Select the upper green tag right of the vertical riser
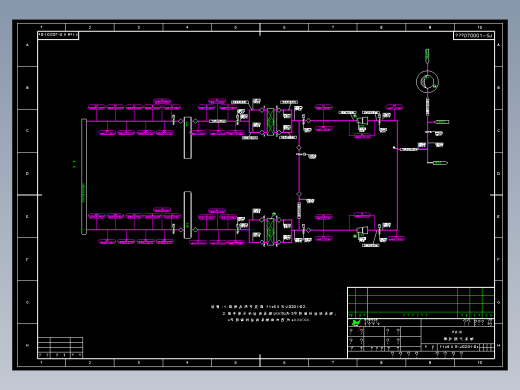The height and width of the screenshot is (390, 520). coord(442,122)
